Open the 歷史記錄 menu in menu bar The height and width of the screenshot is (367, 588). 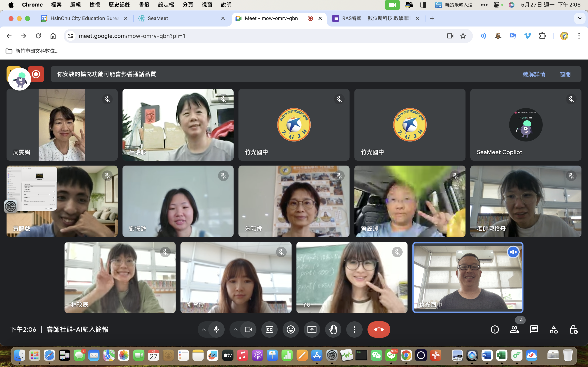[x=119, y=5]
